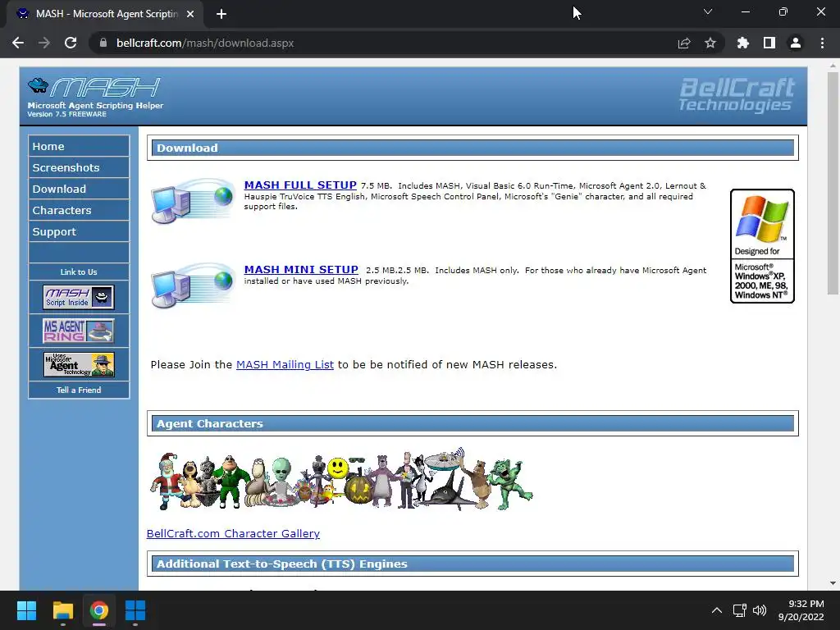The height and width of the screenshot is (630, 840).
Task: Open the tab search chevron
Action: click(708, 11)
